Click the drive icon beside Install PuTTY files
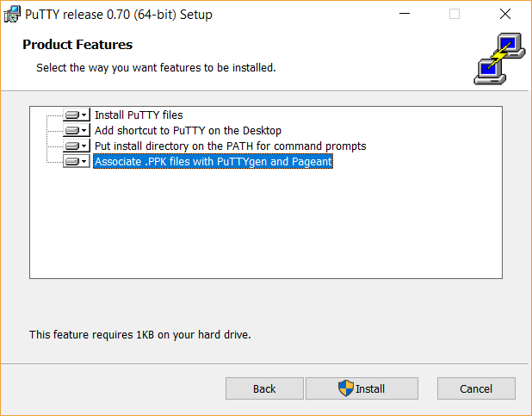 coord(72,115)
